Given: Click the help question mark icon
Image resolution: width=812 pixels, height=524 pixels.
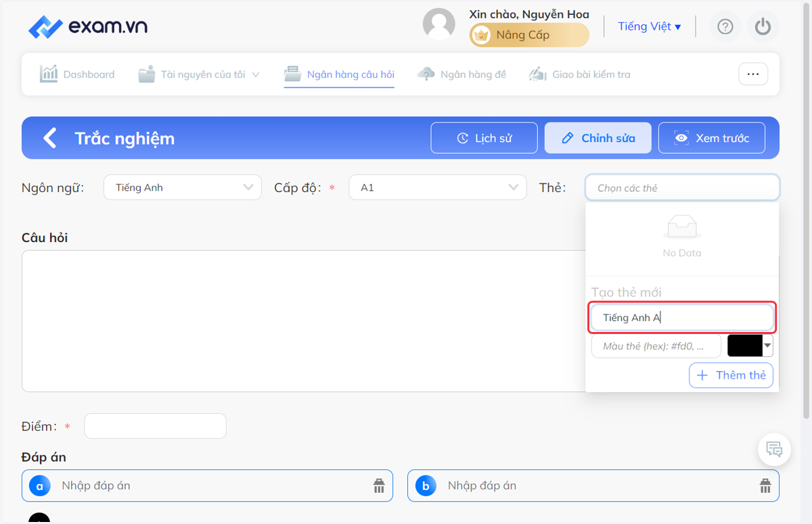Looking at the screenshot, I should point(725,26).
